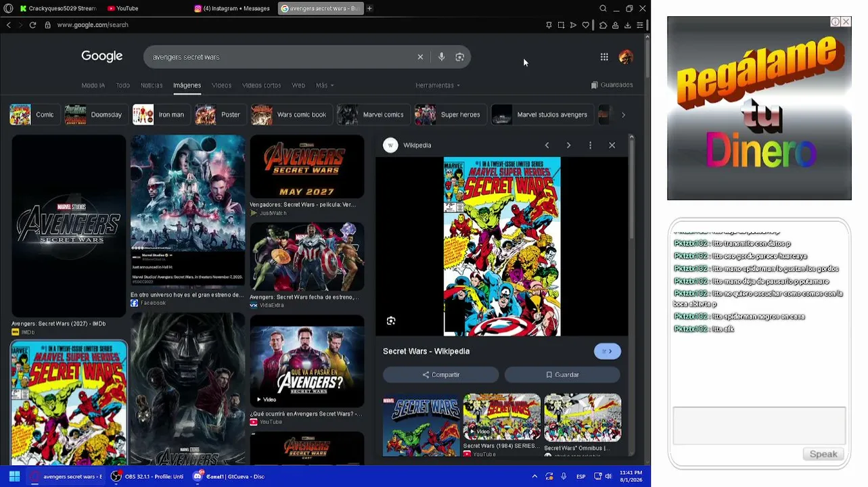Switch to the Videos tab
This screenshot has height=487, width=868.
222,85
